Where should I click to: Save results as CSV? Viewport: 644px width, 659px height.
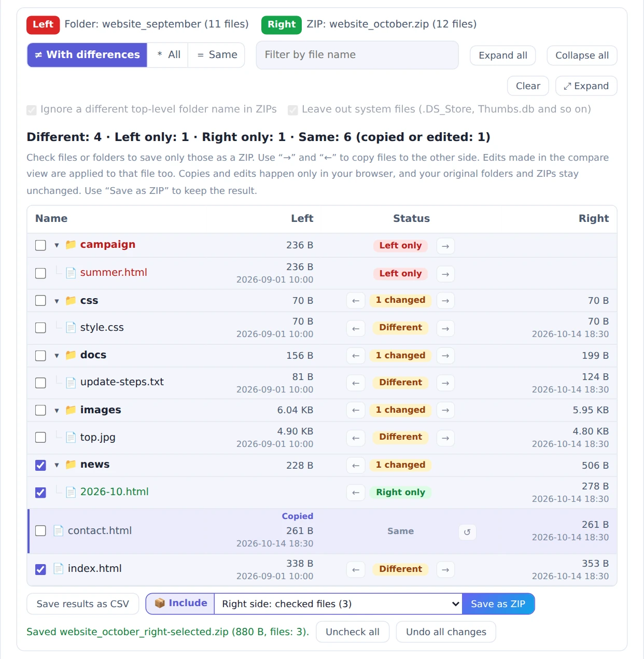[83, 604]
